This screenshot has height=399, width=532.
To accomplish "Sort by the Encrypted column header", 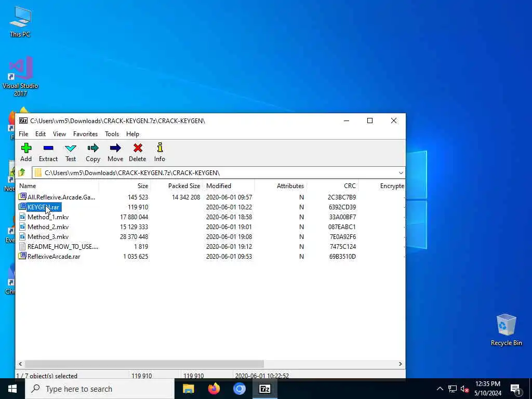I will (x=382, y=186).
